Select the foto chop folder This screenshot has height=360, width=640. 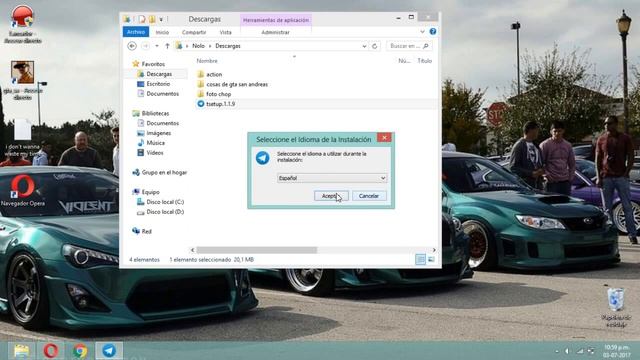(x=218, y=94)
